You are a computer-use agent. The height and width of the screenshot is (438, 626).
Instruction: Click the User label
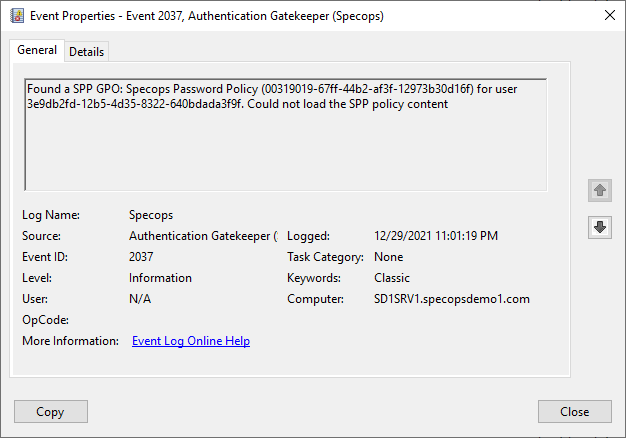35,299
